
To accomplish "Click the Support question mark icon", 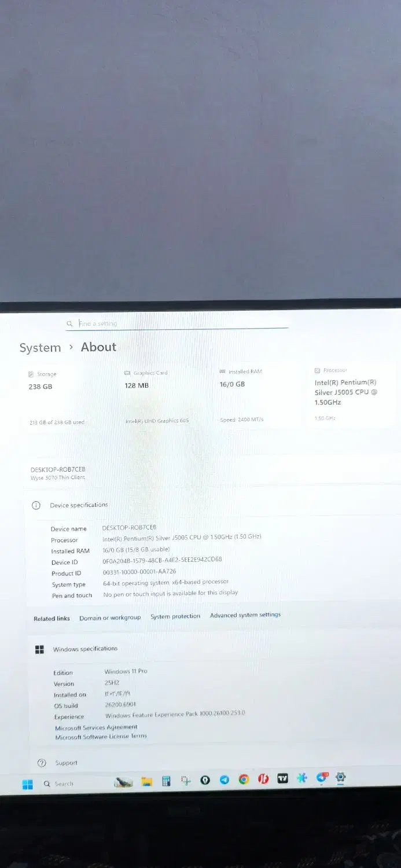I will (x=42, y=763).
